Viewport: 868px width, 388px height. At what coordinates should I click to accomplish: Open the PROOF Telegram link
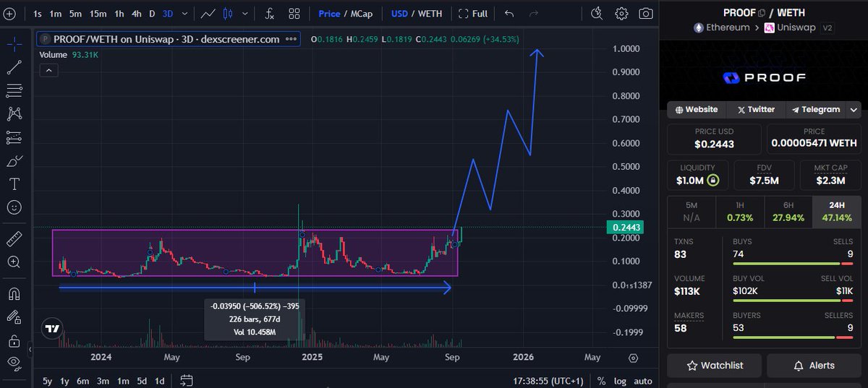816,110
